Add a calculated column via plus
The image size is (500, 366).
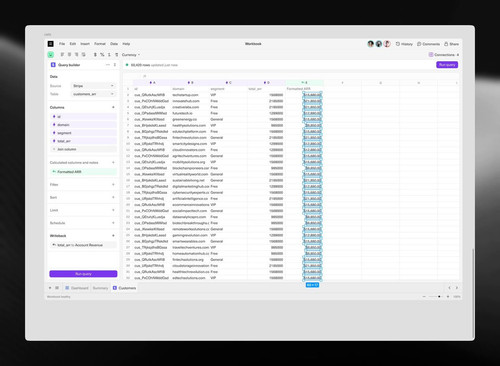(x=113, y=162)
